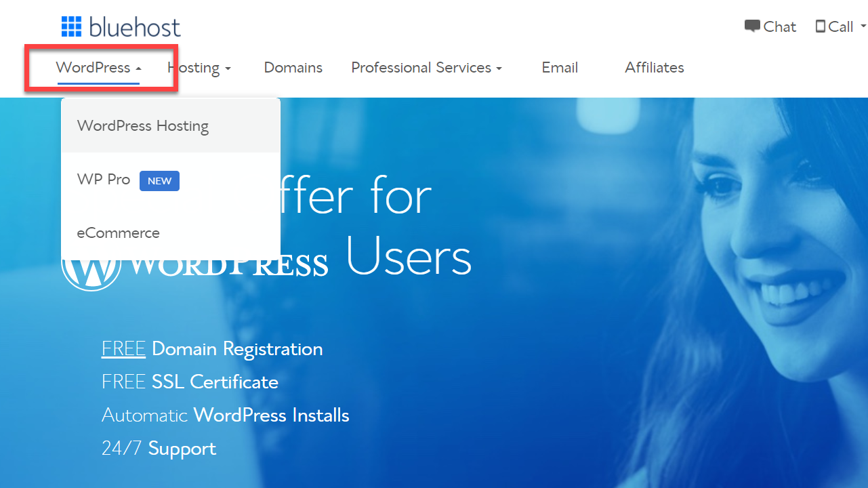Go to the Email menu item

point(560,68)
